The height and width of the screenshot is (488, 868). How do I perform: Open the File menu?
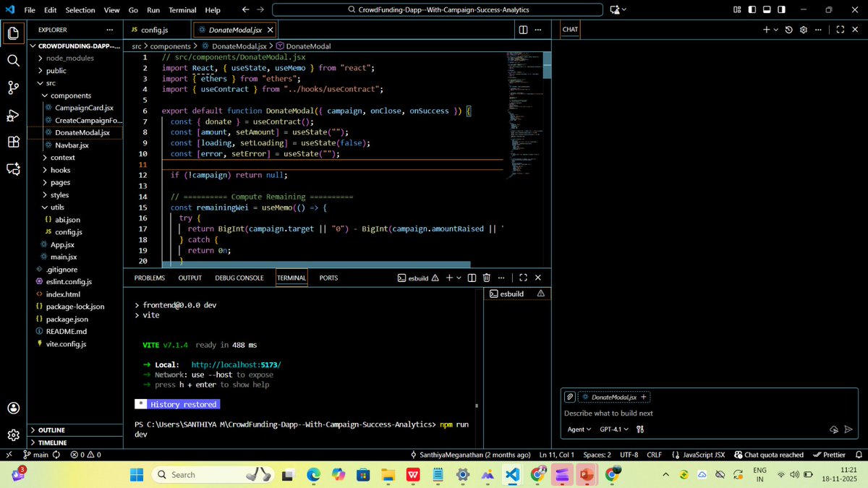30,10
